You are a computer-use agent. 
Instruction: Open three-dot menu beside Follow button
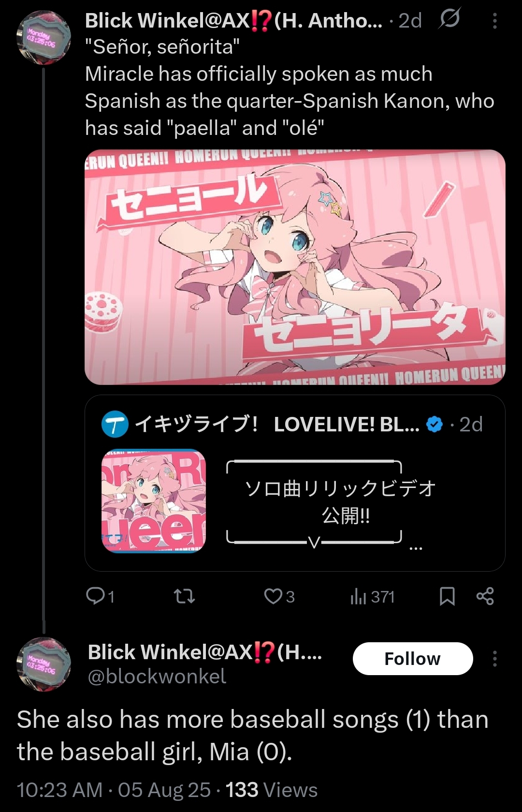(x=494, y=659)
